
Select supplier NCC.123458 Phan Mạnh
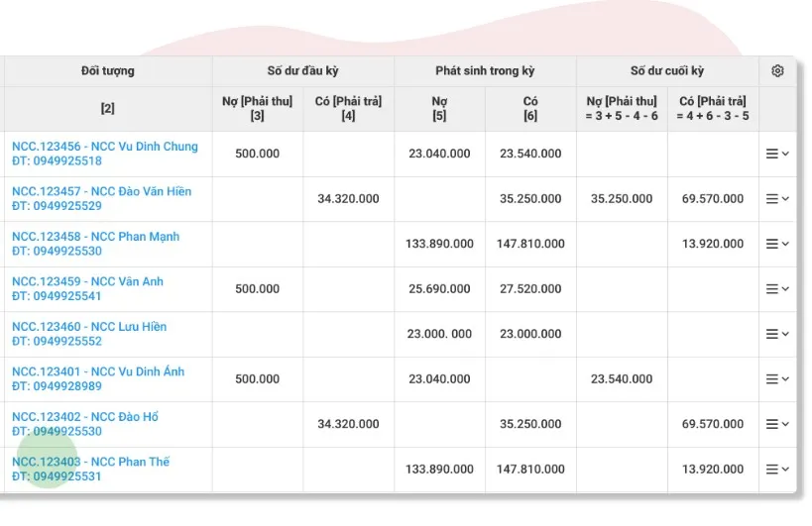pos(95,237)
